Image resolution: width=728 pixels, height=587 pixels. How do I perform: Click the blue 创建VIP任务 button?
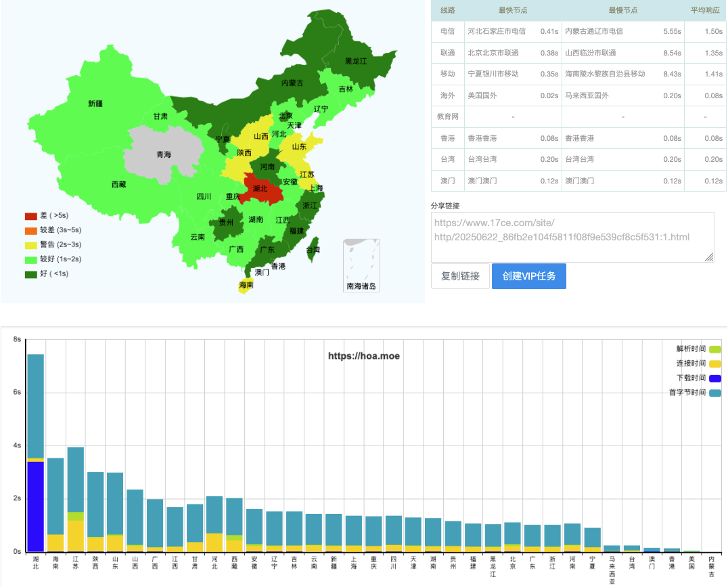click(x=529, y=276)
